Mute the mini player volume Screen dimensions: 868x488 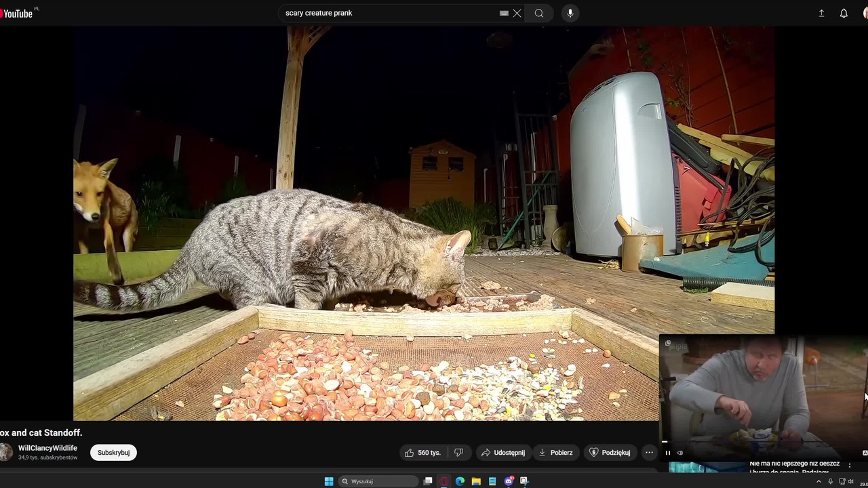[x=680, y=453]
